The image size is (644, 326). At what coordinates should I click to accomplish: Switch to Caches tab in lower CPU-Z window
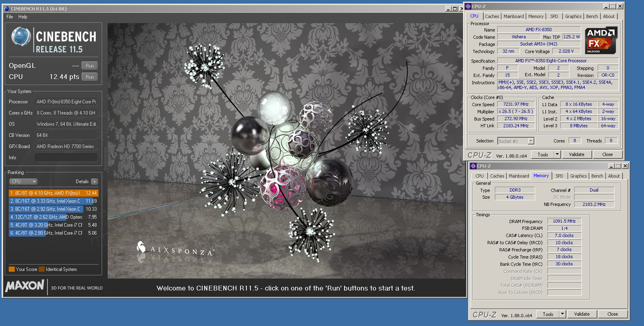pyautogui.click(x=497, y=176)
